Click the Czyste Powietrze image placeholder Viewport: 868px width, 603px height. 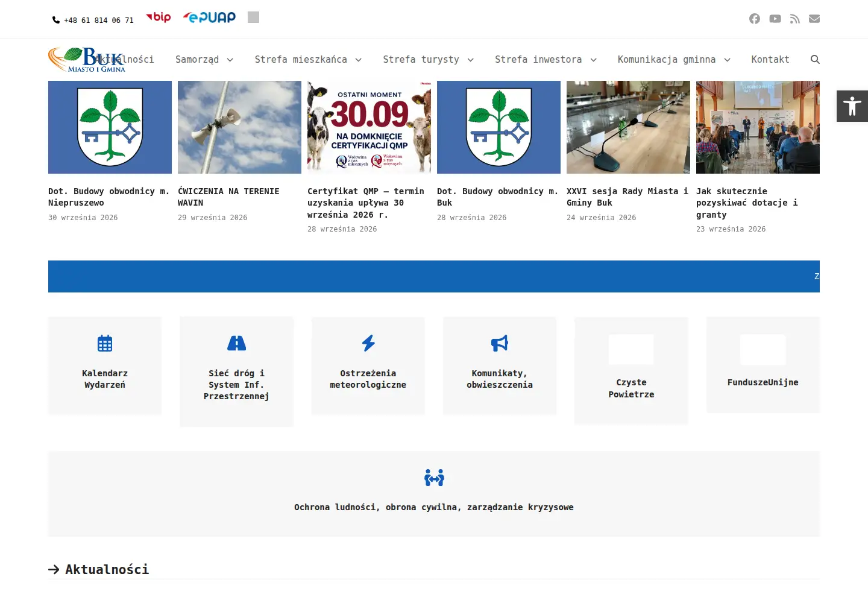pyautogui.click(x=631, y=349)
